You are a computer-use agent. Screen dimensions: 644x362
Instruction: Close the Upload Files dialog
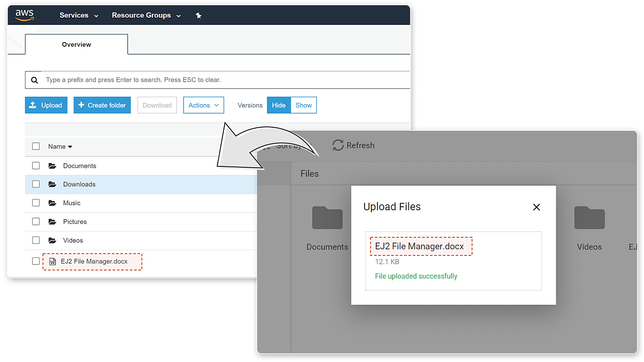[x=536, y=207]
